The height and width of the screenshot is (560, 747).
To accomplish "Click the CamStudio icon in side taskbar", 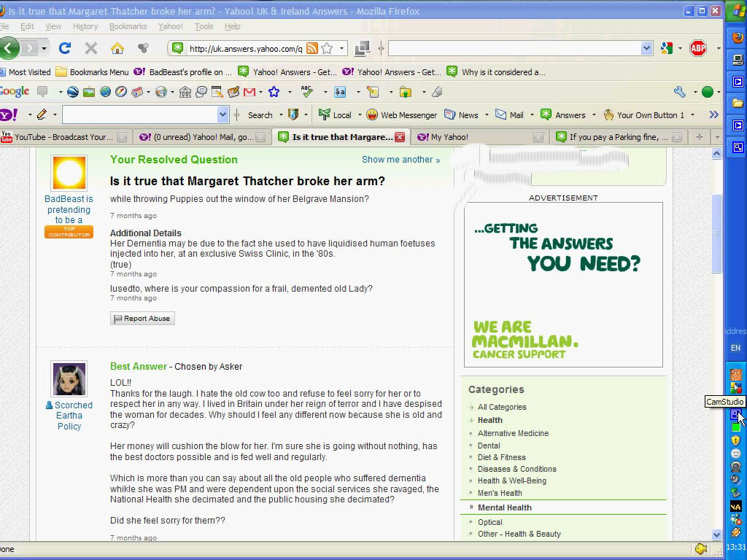I will [736, 414].
